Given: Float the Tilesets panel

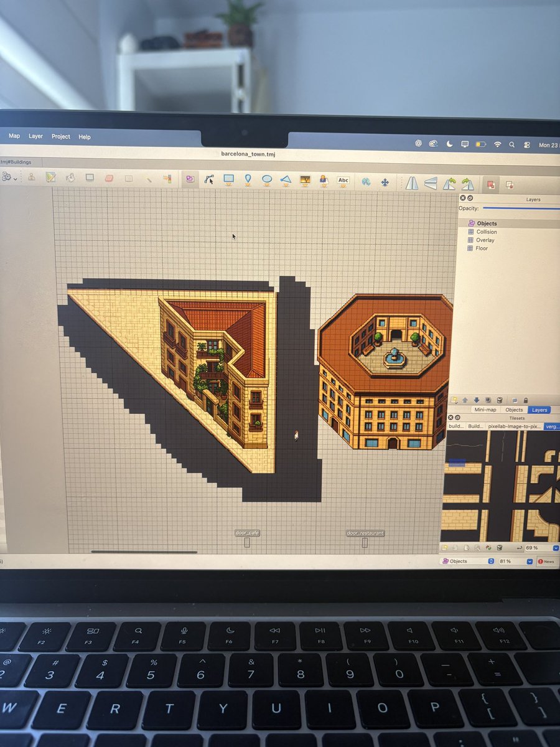Looking at the screenshot, I should pos(457,418).
